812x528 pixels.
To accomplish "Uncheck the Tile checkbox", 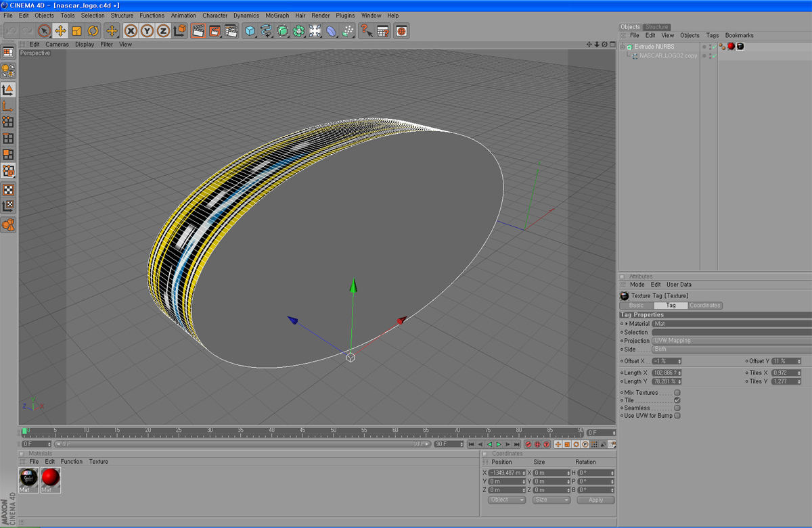I will point(677,400).
